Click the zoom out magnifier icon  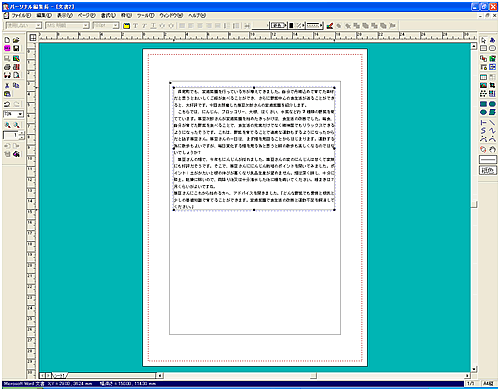[x=16, y=125]
